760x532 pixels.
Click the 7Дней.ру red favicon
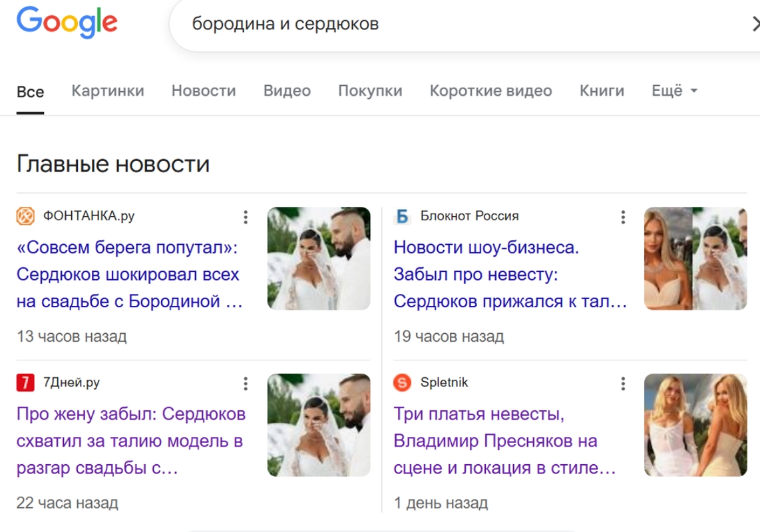click(26, 382)
